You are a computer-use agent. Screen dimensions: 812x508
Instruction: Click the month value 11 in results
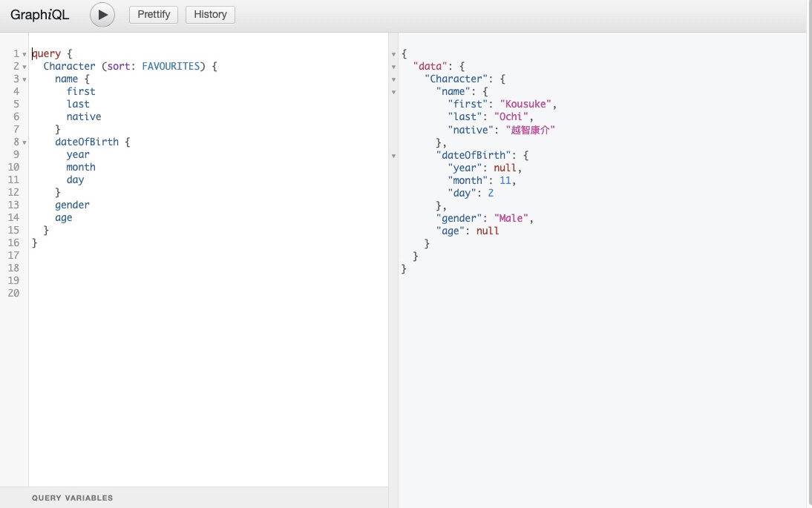point(505,180)
